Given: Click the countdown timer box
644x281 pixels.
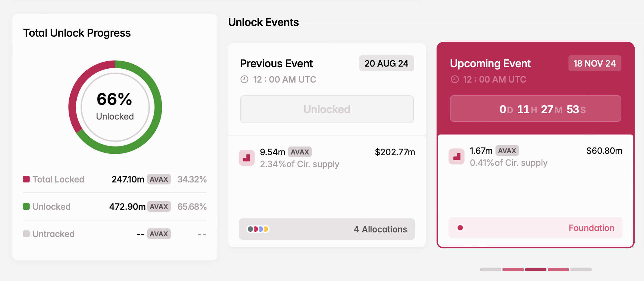Looking at the screenshot, I should (x=535, y=109).
